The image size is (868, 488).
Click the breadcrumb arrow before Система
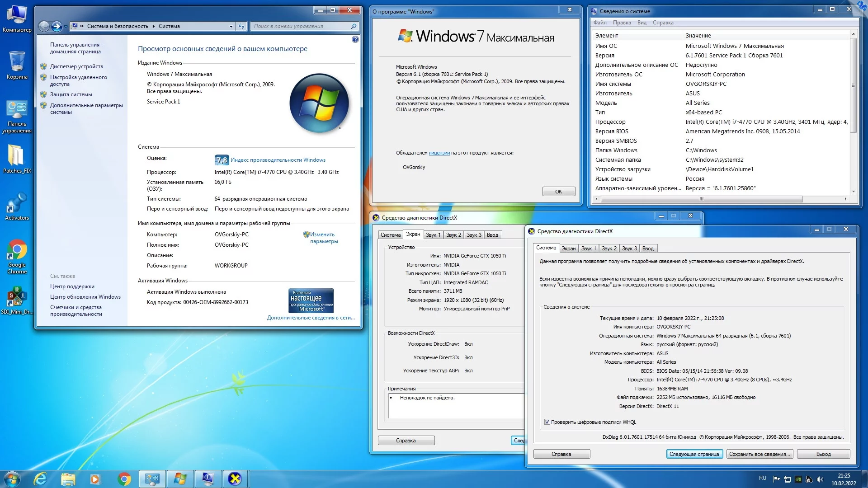coord(153,26)
